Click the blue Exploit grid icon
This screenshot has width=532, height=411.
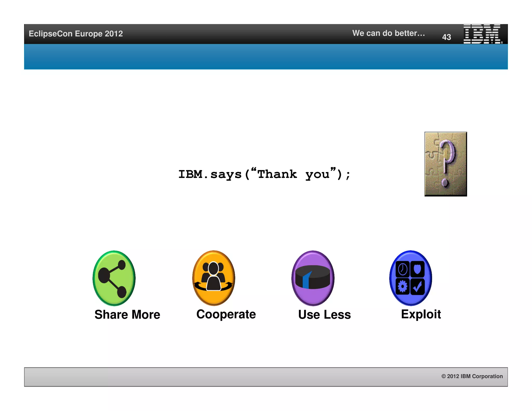click(410, 278)
